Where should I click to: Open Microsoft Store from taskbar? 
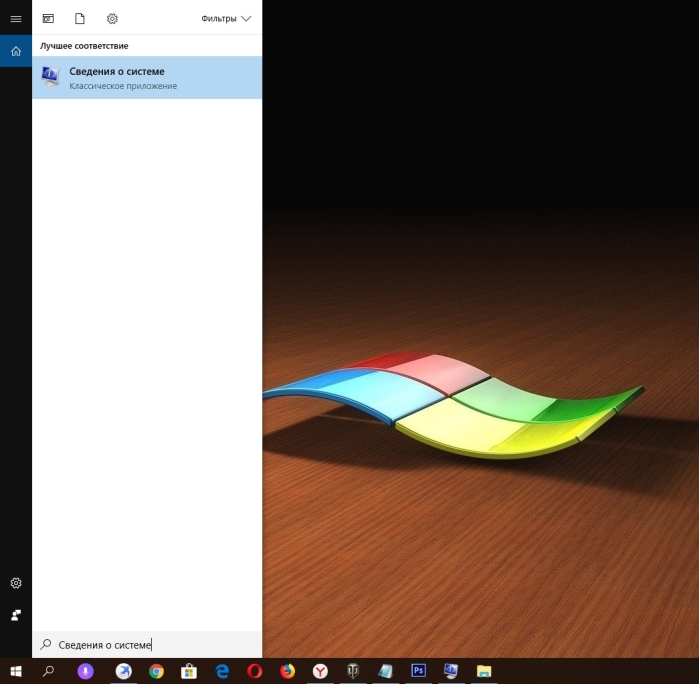click(x=189, y=671)
